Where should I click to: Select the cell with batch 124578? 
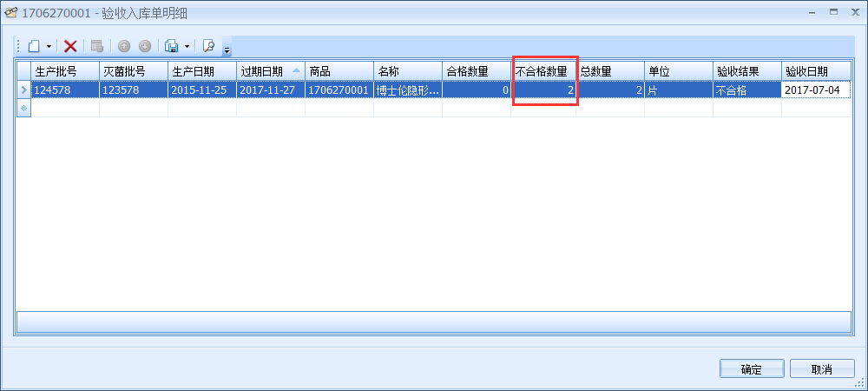pos(65,89)
